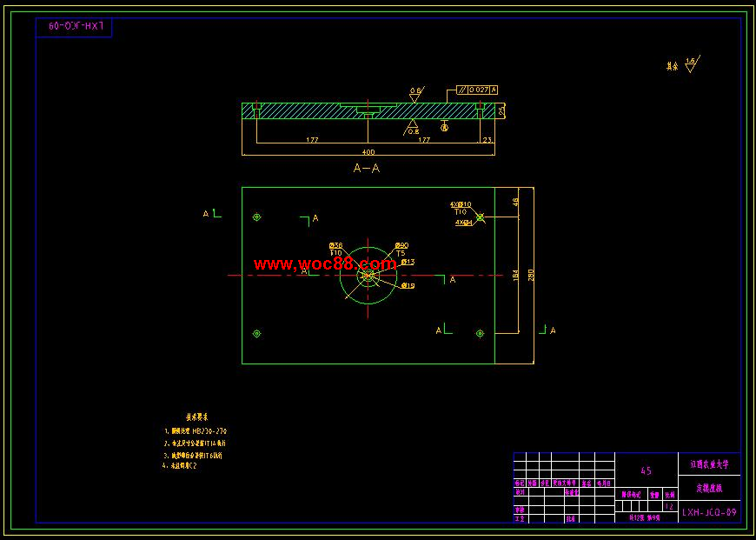The width and height of the screenshot is (756, 540).
Task: Select requirement line 4 ending in C2
Action: [179, 466]
